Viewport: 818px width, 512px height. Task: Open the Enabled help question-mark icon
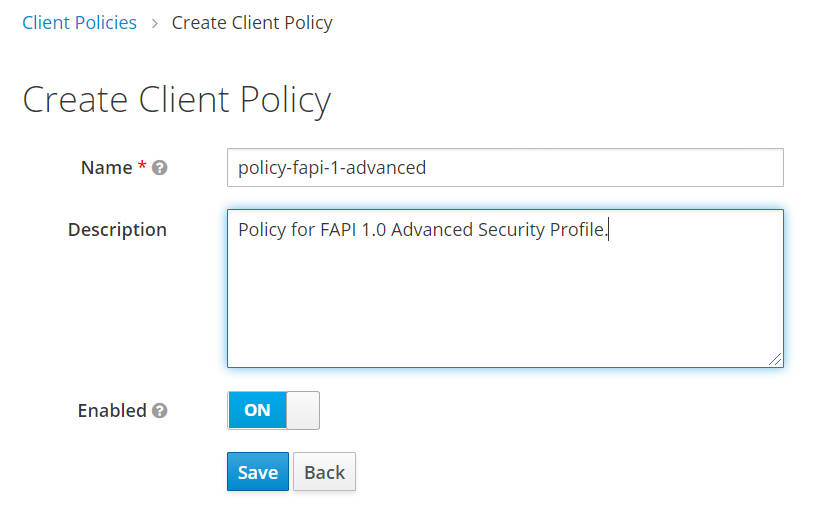(x=160, y=411)
